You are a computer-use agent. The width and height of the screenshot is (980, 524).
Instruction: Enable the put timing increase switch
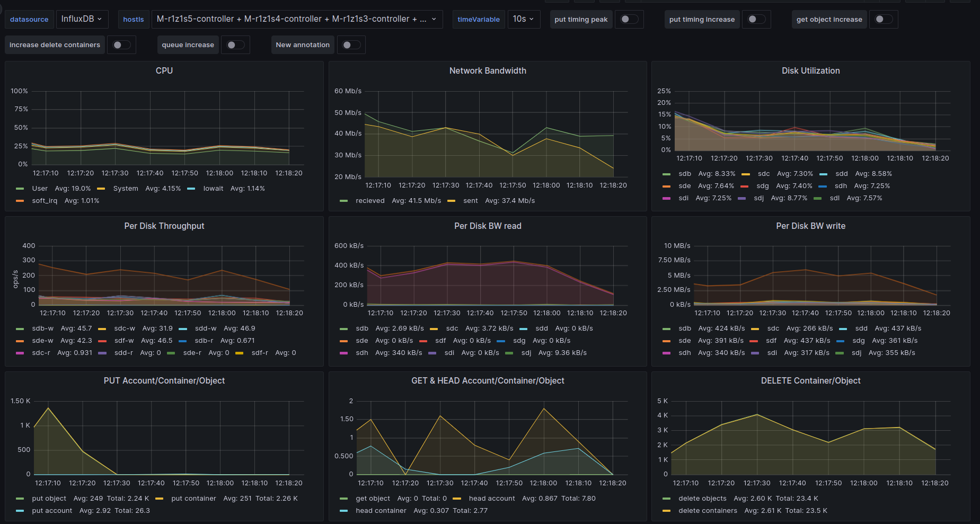coord(756,19)
